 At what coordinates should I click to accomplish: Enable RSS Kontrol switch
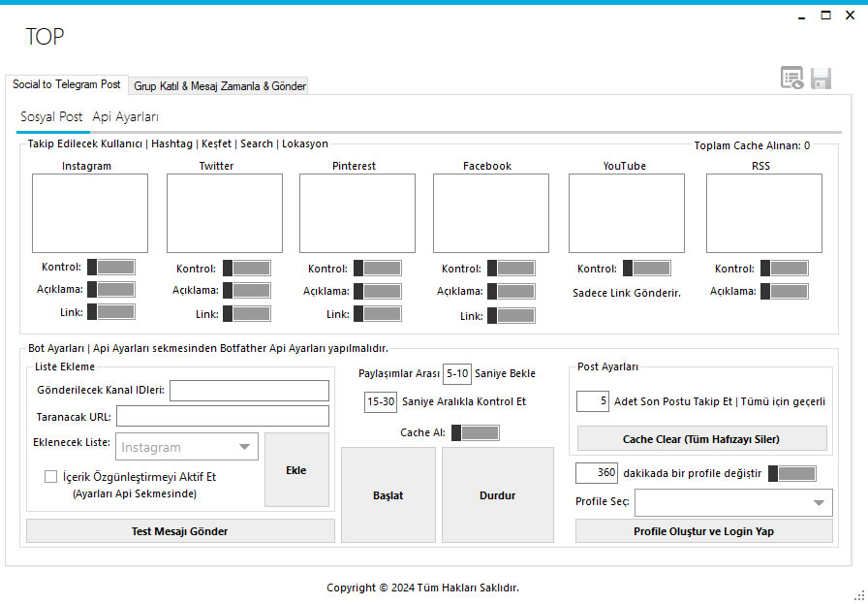(x=784, y=269)
